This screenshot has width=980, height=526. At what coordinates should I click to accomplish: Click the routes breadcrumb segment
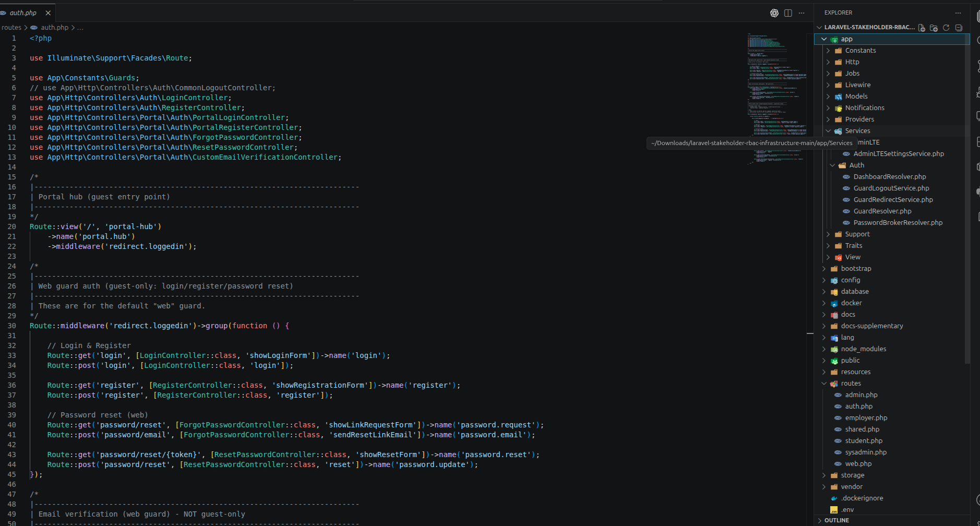point(11,28)
